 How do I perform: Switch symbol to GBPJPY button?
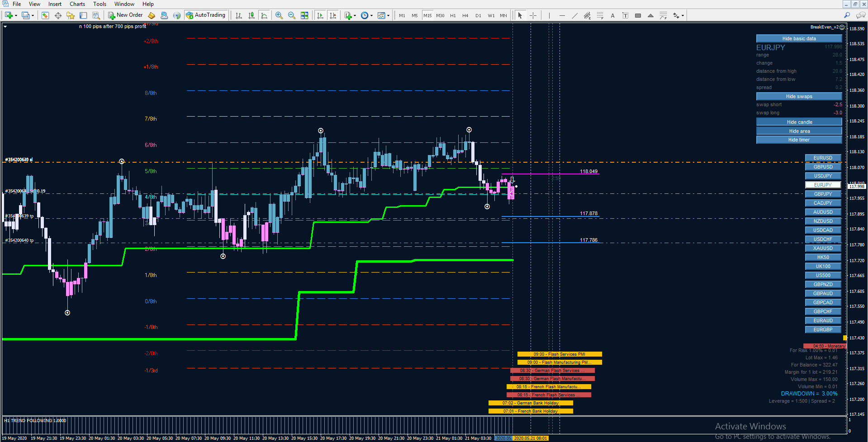coord(823,194)
